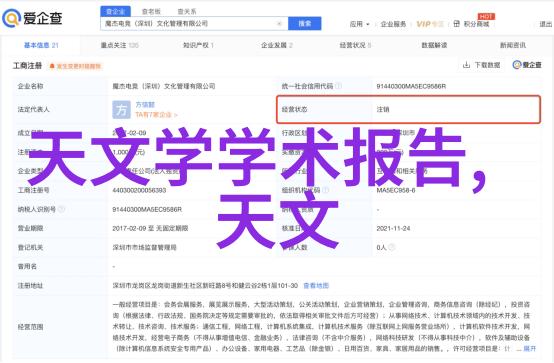Click the 经营状态 label
554x363 pixels.
point(294,110)
